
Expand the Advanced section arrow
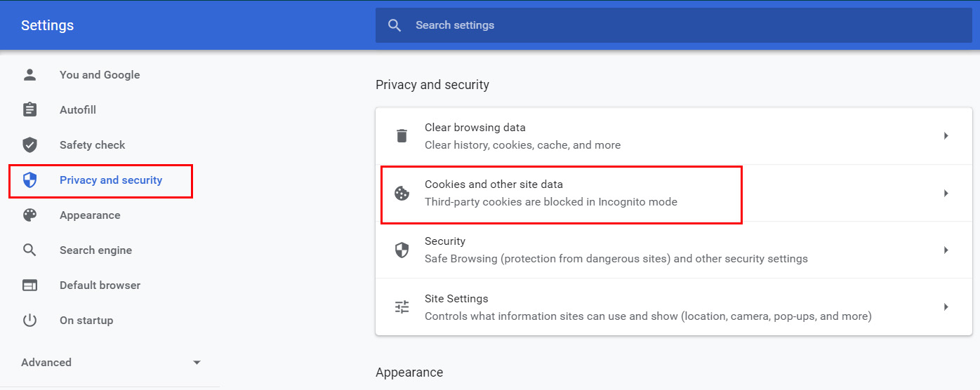tap(197, 363)
